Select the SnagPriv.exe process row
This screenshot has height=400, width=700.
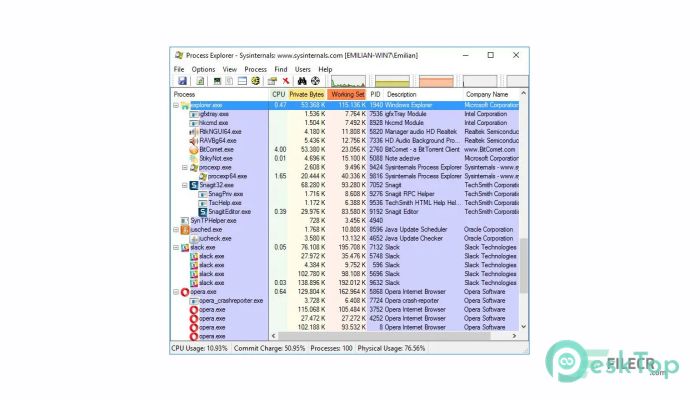(x=345, y=194)
